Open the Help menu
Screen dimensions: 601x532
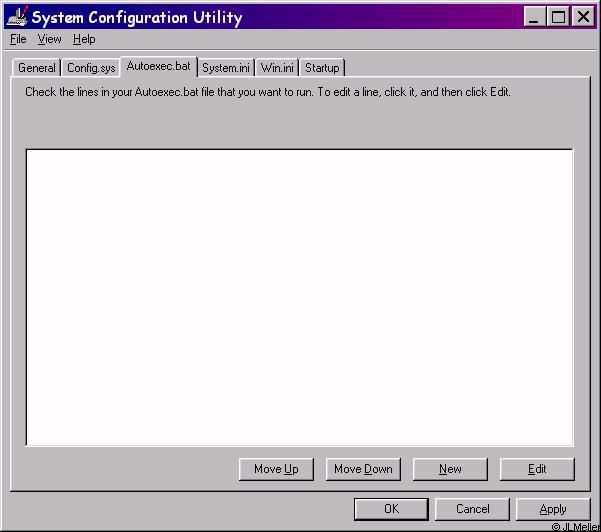point(84,39)
